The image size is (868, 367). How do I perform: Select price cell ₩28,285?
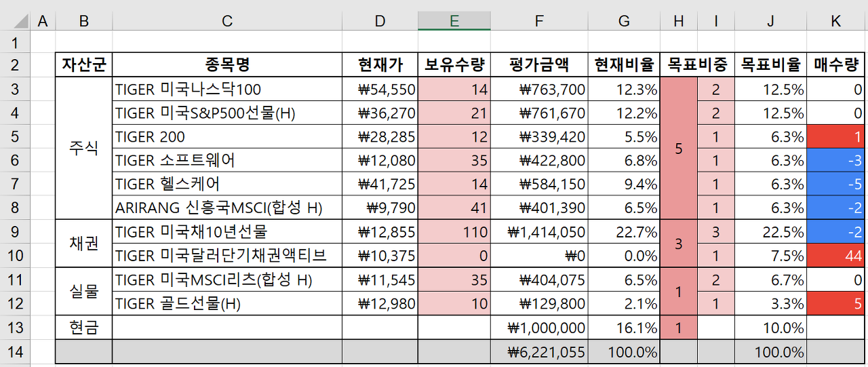(380, 137)
